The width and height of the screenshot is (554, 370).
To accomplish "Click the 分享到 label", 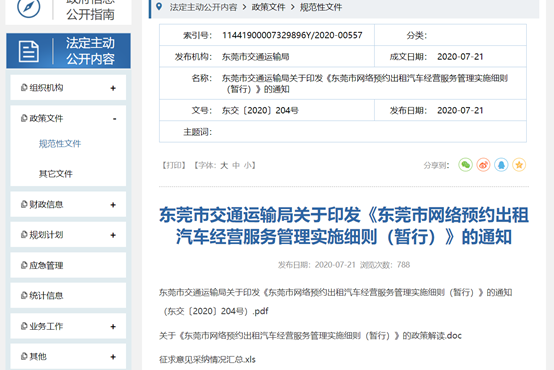I will click(x=436, y=165).
